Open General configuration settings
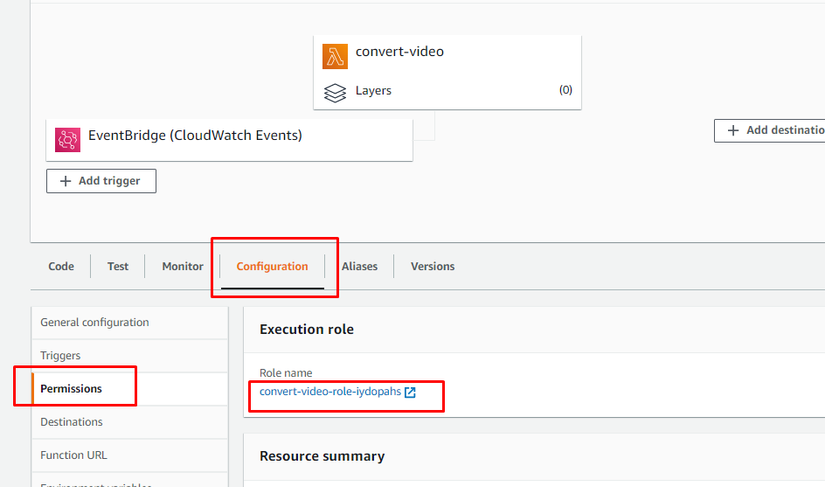 pyautogui.click(x=94, y=322)
